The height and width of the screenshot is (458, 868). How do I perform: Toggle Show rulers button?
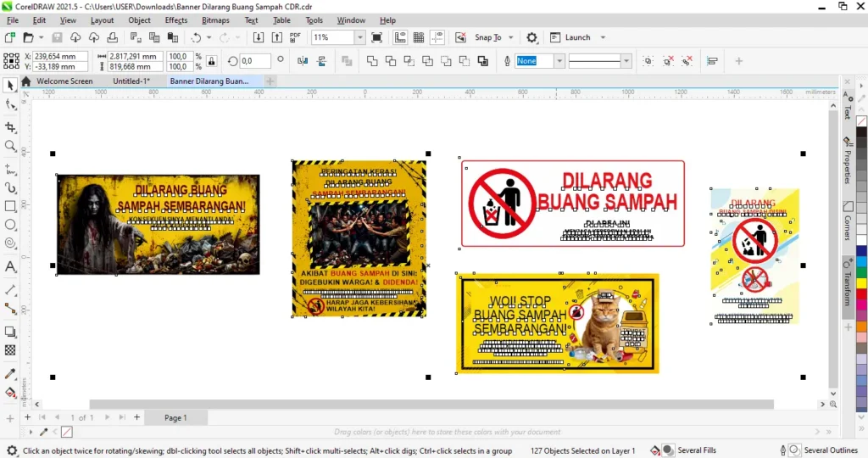[400, 37]
